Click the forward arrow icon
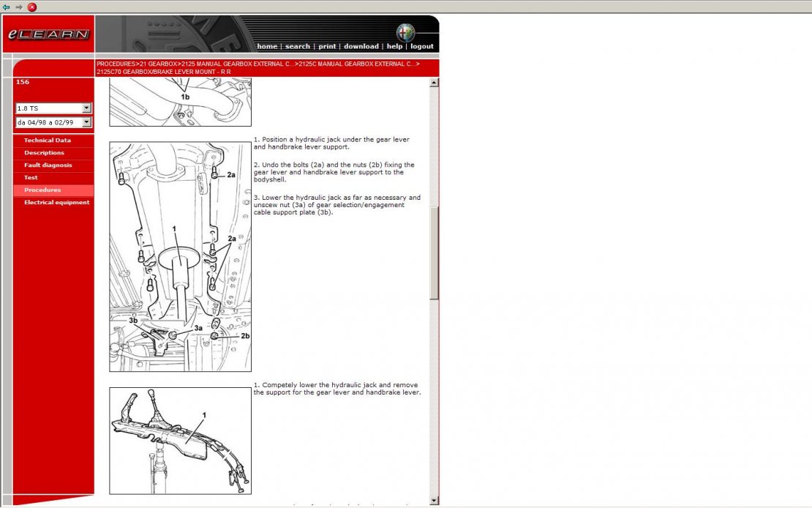The height and width of the screenshot is (508, 812). 19,7
